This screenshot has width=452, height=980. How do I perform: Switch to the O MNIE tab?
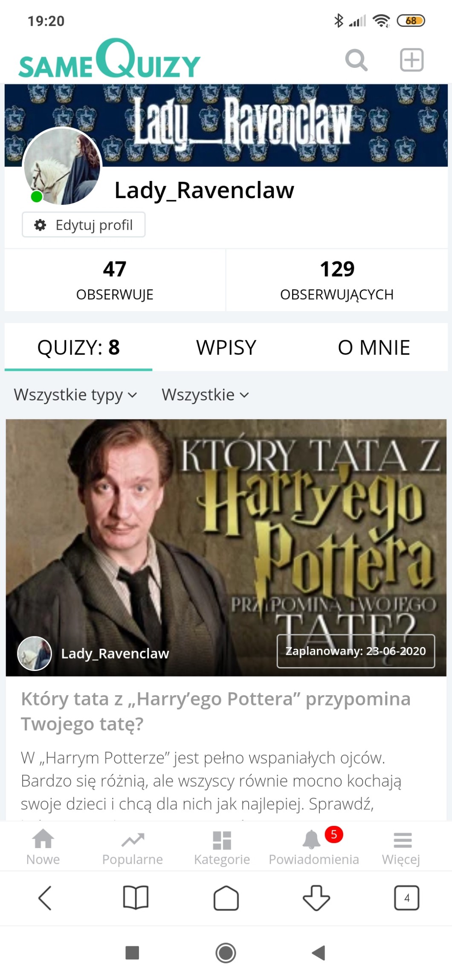[x=374, y=347]
